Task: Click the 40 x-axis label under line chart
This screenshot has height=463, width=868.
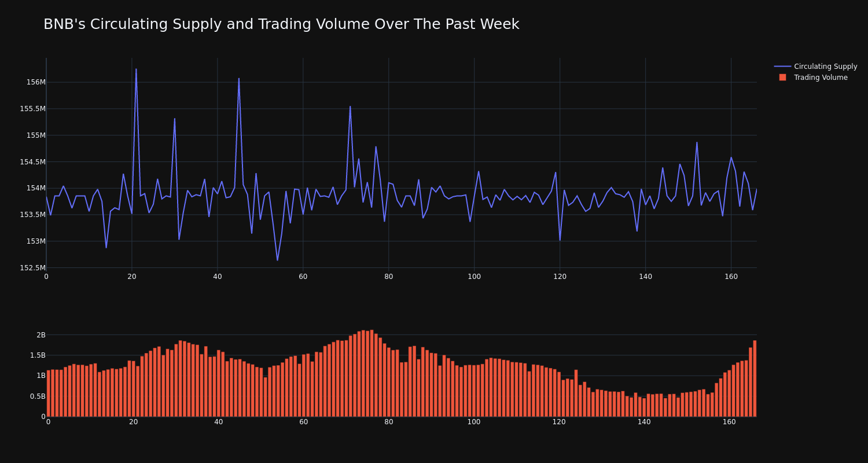Action: click(218, 277)
